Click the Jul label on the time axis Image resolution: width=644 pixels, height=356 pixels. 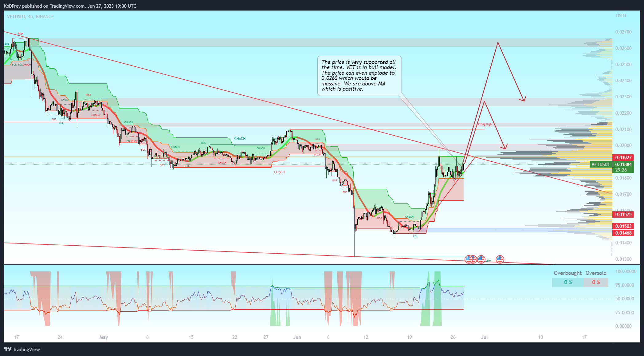[x=485, y=337]
